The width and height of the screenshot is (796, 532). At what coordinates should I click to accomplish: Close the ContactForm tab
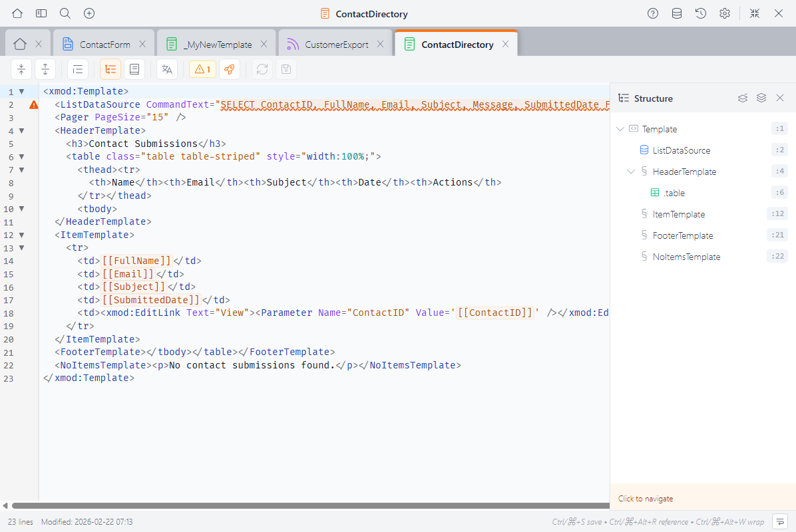coord(142,44)
